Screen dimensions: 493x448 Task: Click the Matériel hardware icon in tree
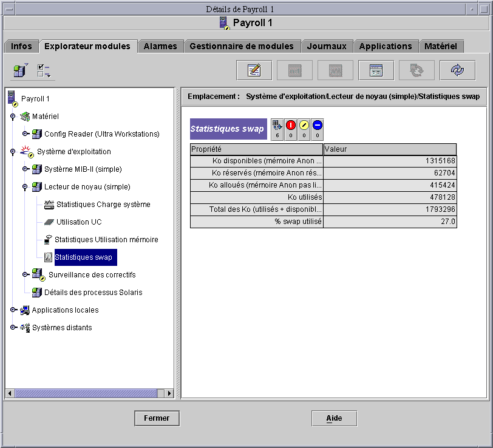click(x=25, y=117)
